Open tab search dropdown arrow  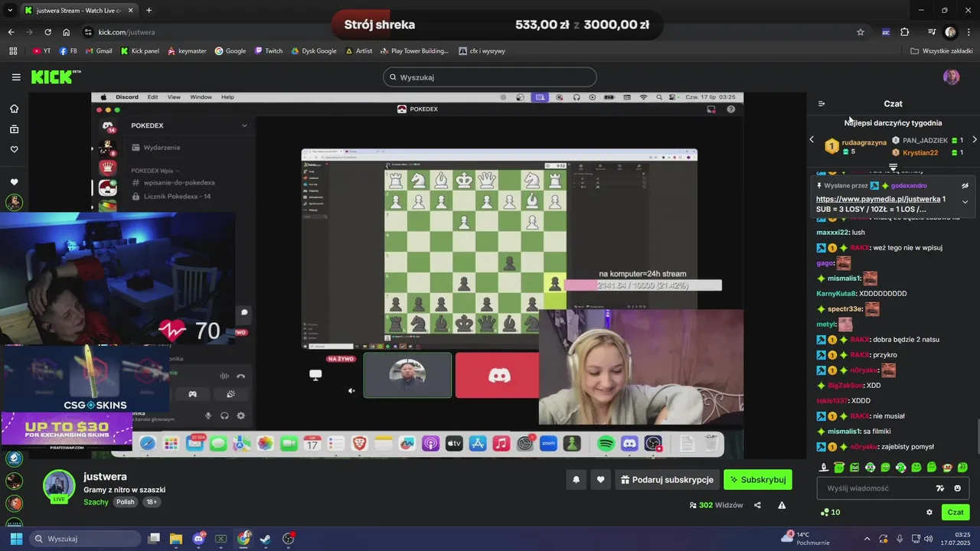pyautogui.click(x=8, y=11)
